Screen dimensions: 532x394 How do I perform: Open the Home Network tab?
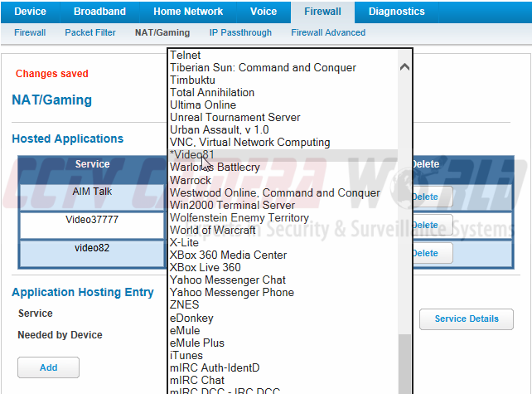(188, 12)
